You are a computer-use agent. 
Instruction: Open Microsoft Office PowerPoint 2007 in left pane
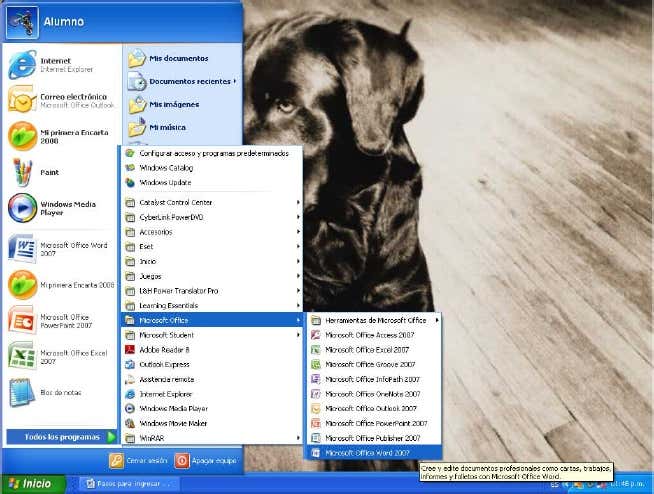(61, 321)
